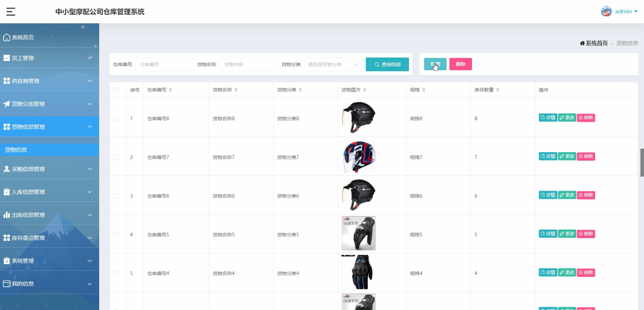The height and width of the screenshot is (310, 644).
Task: Expand the 员工管理 chevron
Action: 90,58
